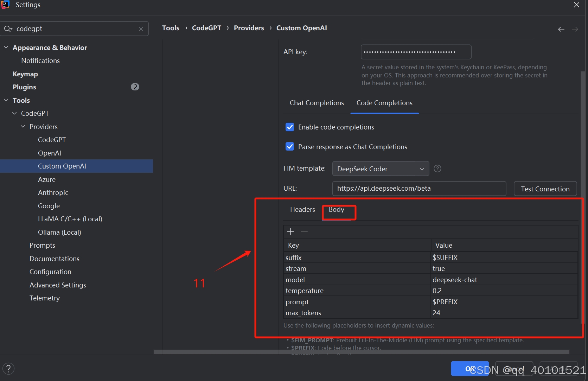Focus the settings search box
The width and height of the screenshot is (588, 381).
coord(75,29)
